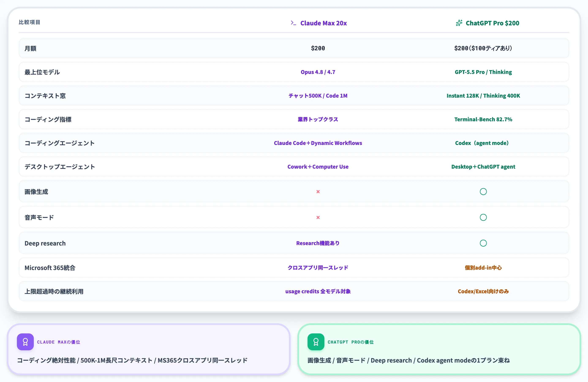Select the Research機能あり cell
This screenshot has height=382, width=588.
318,243
